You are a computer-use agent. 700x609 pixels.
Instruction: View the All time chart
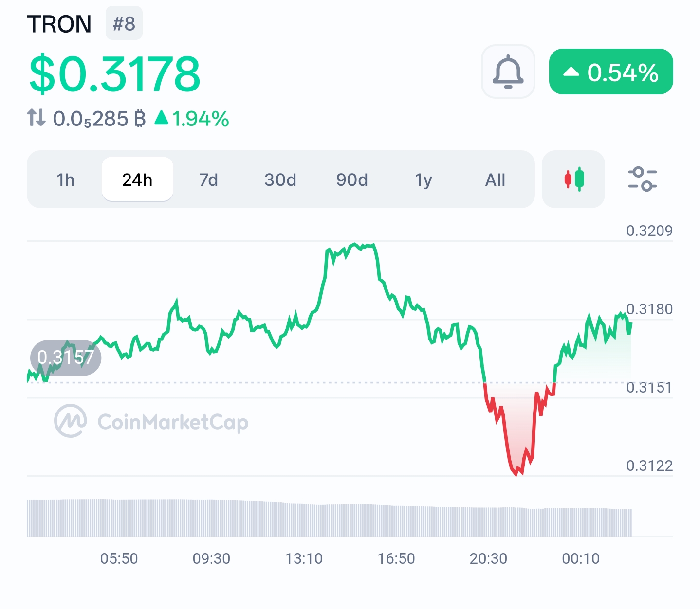[495, 180]
